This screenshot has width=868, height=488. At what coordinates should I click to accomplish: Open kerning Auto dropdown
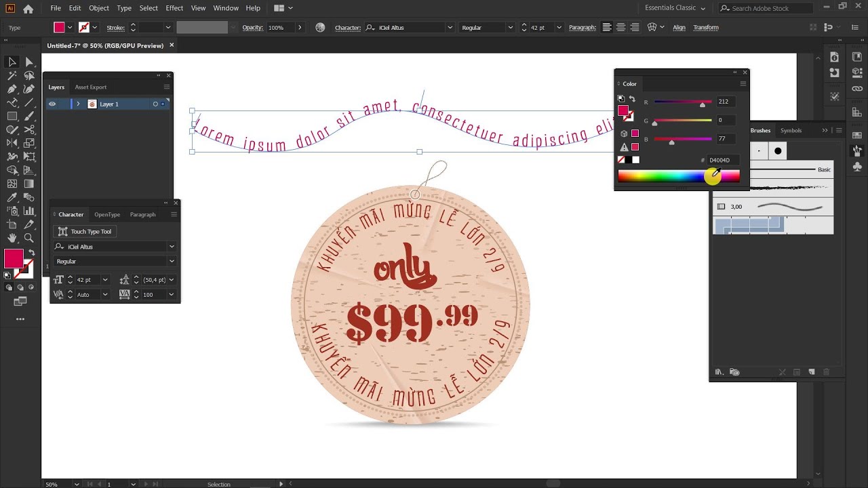105,295
